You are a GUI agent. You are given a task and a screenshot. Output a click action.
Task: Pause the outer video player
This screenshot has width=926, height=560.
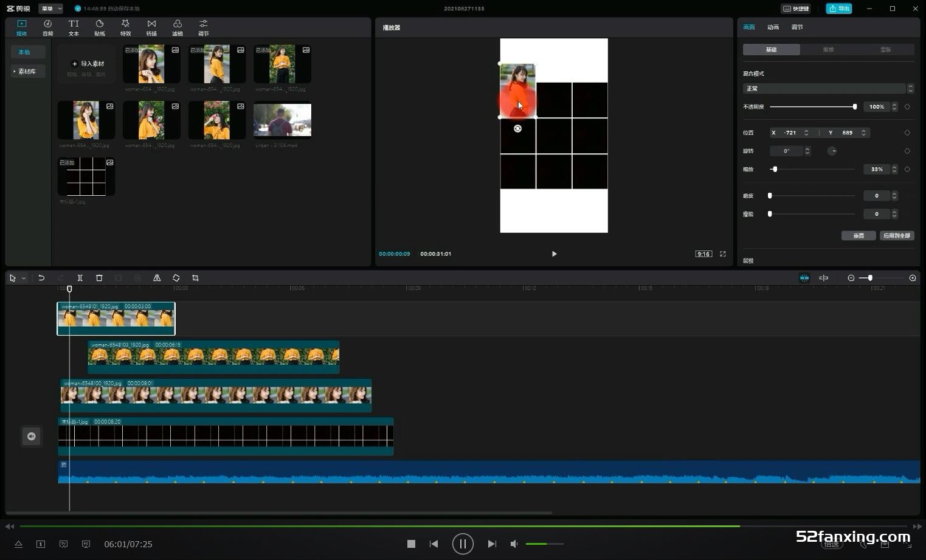(x=463, y=544)
